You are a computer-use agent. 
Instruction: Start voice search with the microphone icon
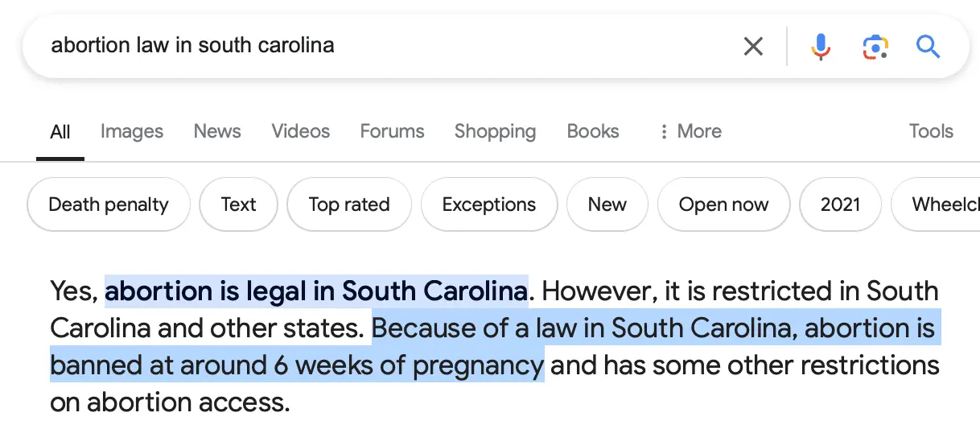(820, 47)
